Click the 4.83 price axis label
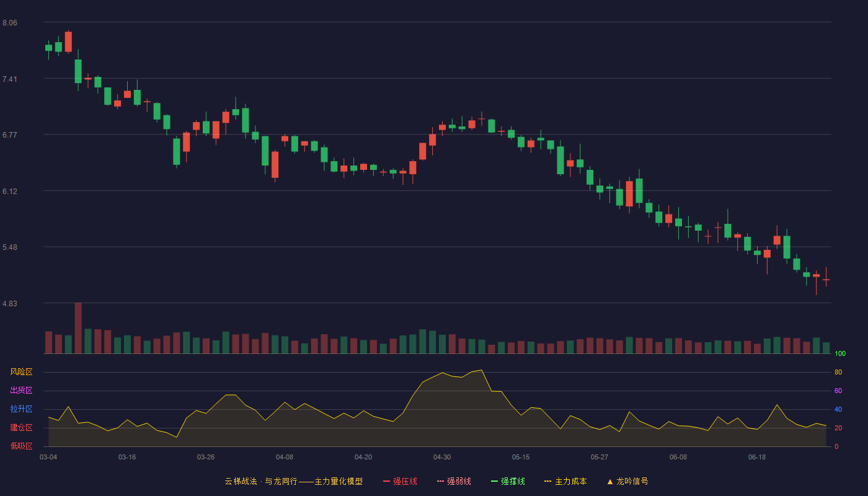 point(10,304)
